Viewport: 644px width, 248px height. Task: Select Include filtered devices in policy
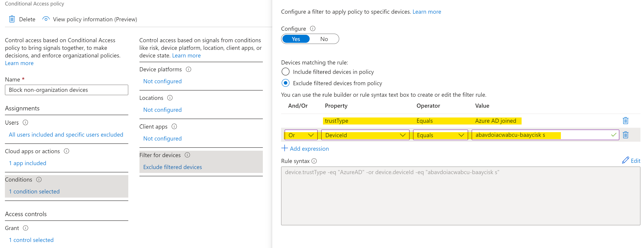286,72
